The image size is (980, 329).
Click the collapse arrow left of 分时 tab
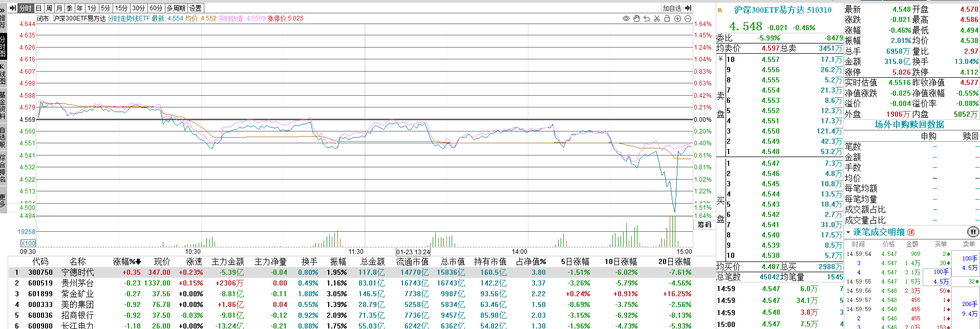(x=13, y=8)
